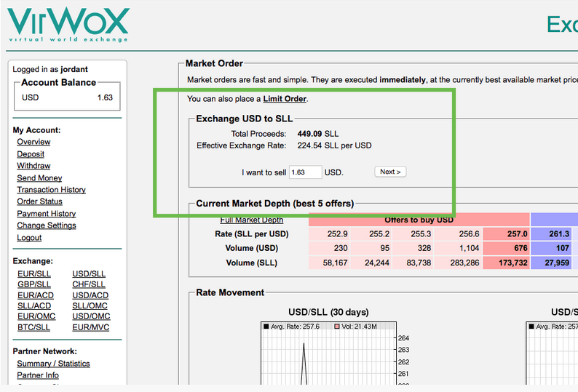Open the Partner Info link
578x392 pixels.
coord(38,375)
